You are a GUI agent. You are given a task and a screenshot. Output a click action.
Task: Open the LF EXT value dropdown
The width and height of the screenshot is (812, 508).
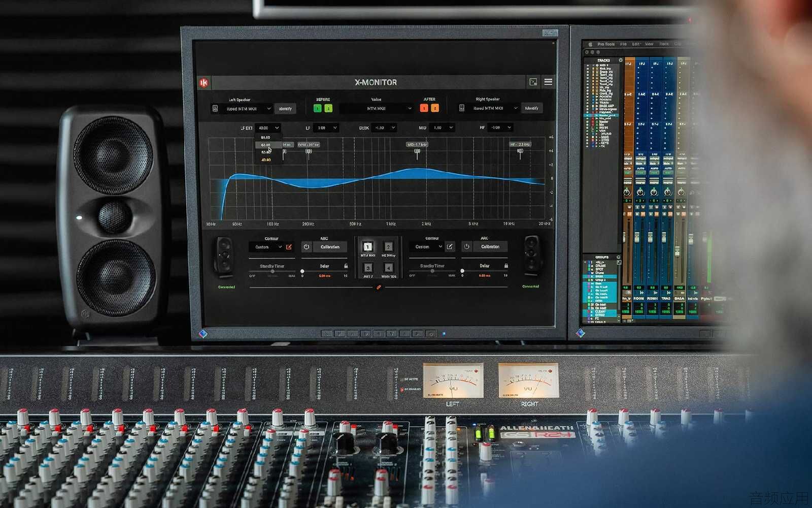tap(267, 128)
